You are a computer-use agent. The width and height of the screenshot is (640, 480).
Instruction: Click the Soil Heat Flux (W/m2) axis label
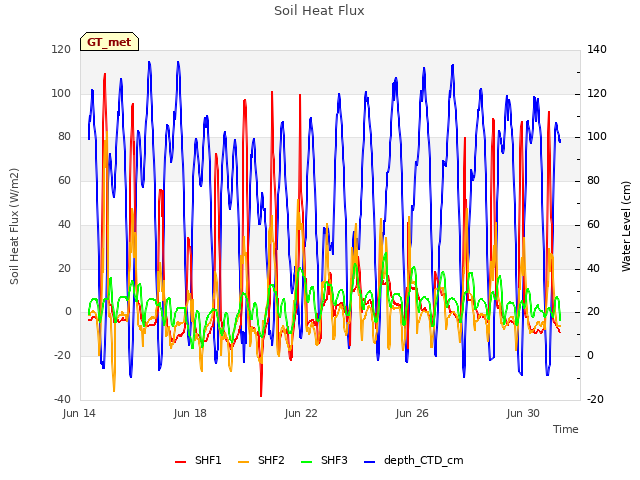14,226
